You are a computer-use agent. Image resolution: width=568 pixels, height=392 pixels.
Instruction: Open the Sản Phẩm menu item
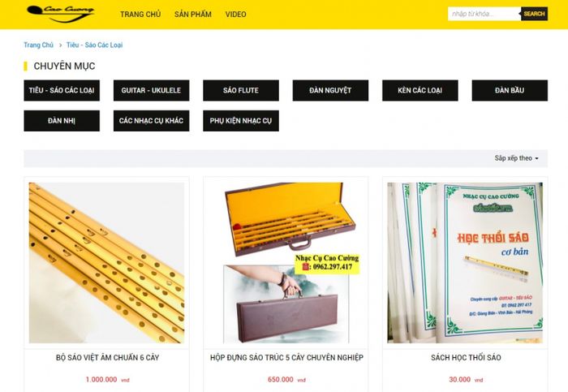pyautogui.click(x=193, y=15)
